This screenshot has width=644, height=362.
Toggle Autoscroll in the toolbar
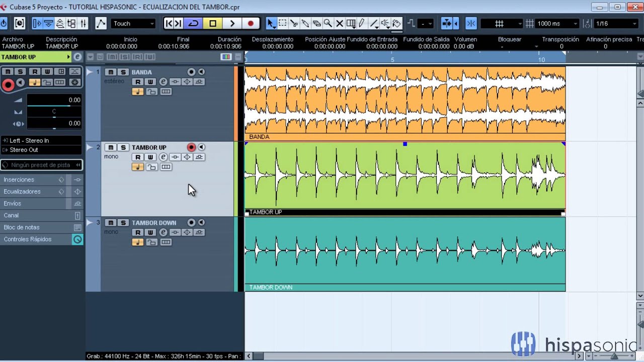(446, 24)
